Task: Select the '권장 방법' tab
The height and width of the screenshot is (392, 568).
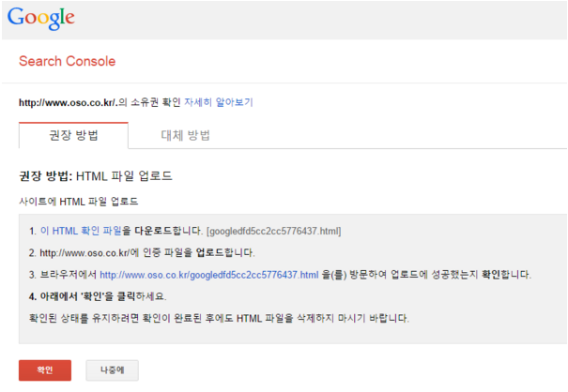Action: pyautogui.click(x=73, y=135)
